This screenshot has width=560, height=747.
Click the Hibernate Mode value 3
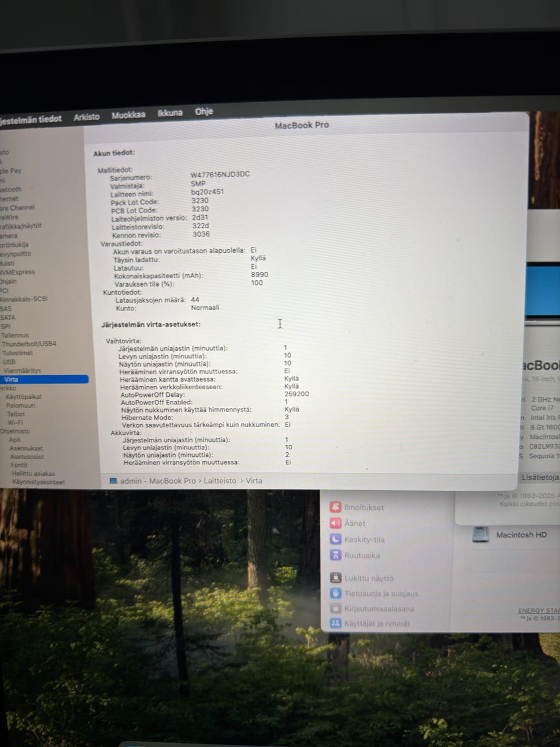click(287, 417)
